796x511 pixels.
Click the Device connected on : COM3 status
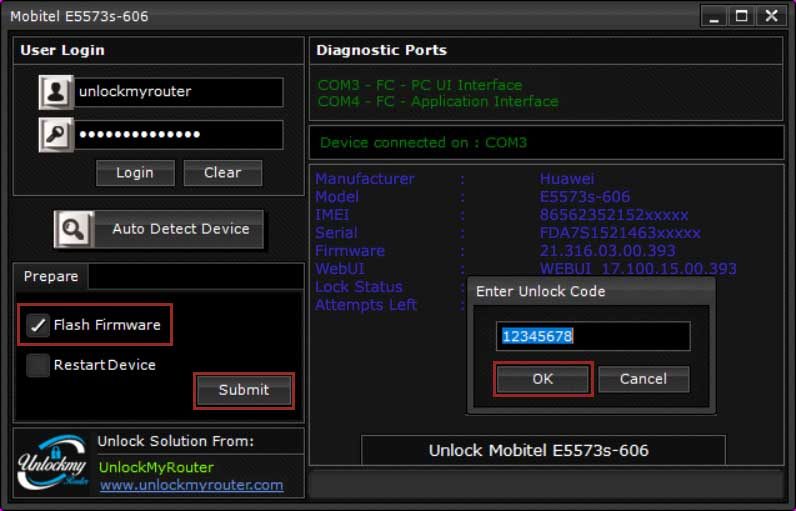[423, 143]
